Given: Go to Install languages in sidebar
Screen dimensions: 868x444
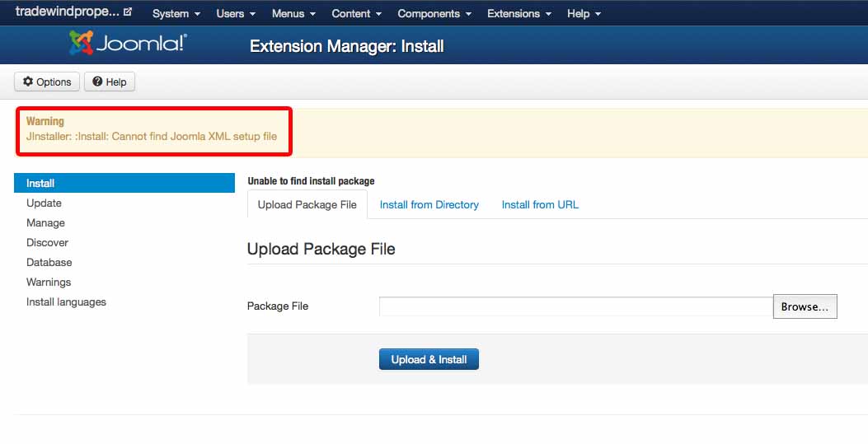Looking at the screenshot, I should [x=66, y=301].
